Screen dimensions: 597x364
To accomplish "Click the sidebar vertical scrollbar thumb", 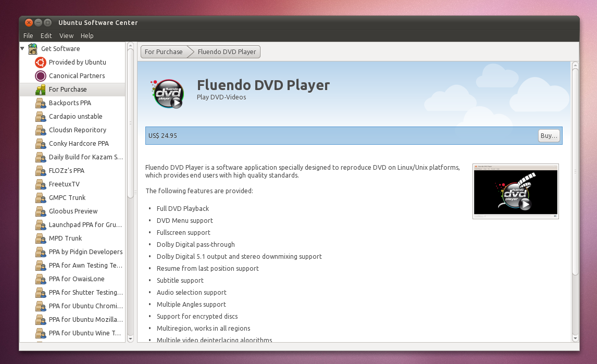I will coord(131,123).
